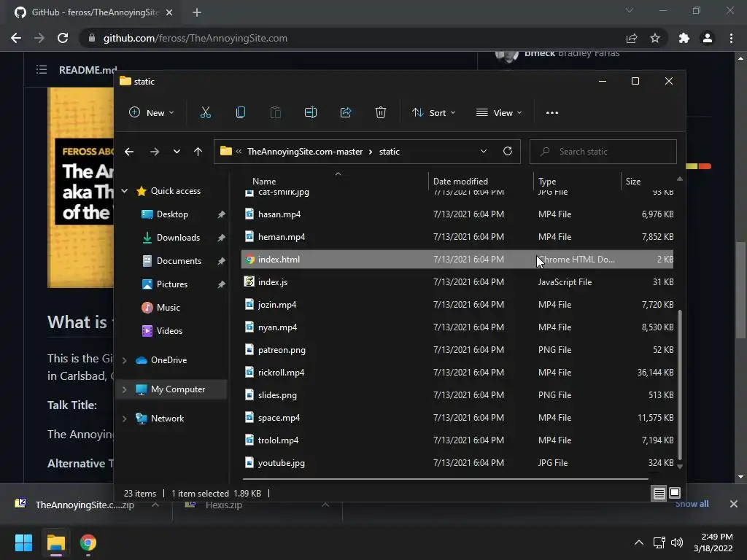
Task: Click Show all downloads link
Action: point(692,504)
